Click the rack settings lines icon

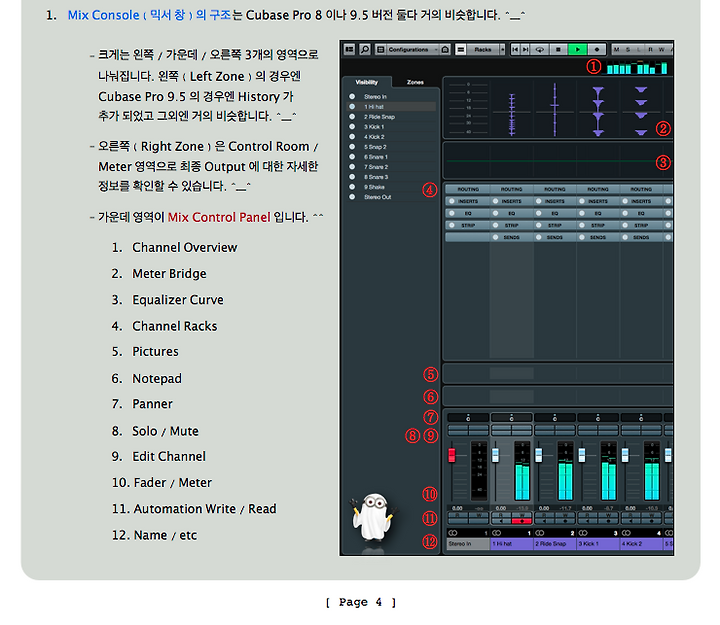[x=461, y=50]
